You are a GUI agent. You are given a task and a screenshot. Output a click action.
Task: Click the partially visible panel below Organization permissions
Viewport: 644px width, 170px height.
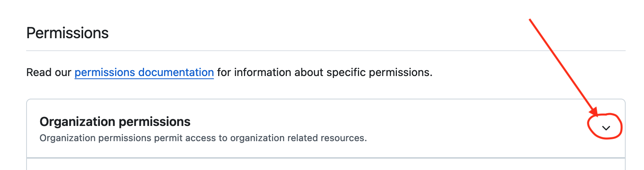(x=326, y=165)
